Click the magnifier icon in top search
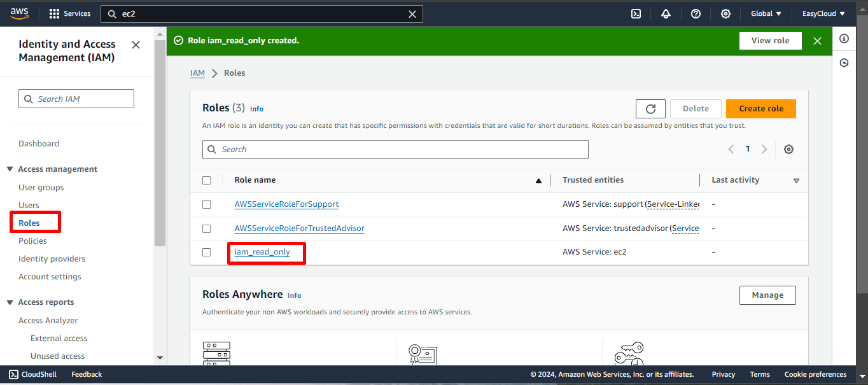This screenshot has height=385, width=868. [113, 14]
